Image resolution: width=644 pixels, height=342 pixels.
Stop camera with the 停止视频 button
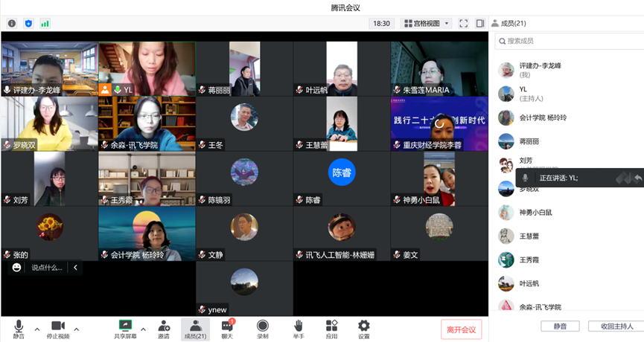(x=58, y=329)
